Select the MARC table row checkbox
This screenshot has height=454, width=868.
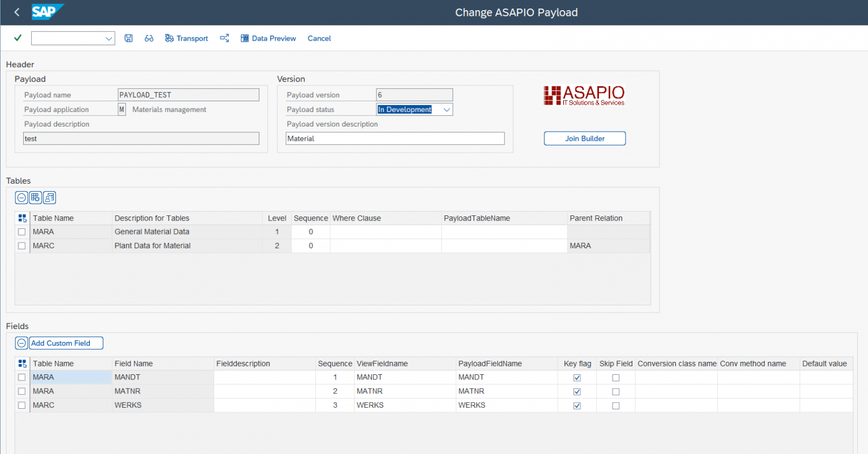[21, 245]
